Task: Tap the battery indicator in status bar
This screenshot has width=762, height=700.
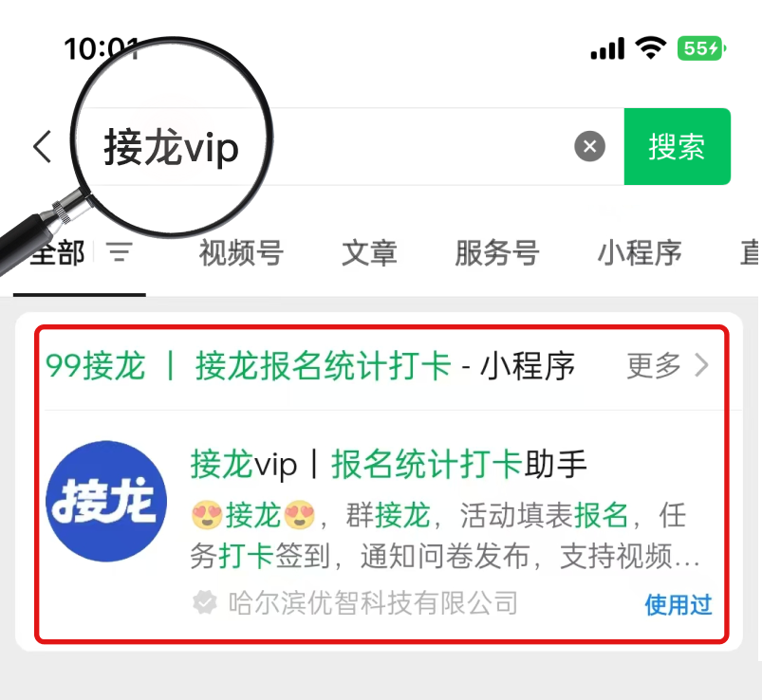Action: click(701, 48)
